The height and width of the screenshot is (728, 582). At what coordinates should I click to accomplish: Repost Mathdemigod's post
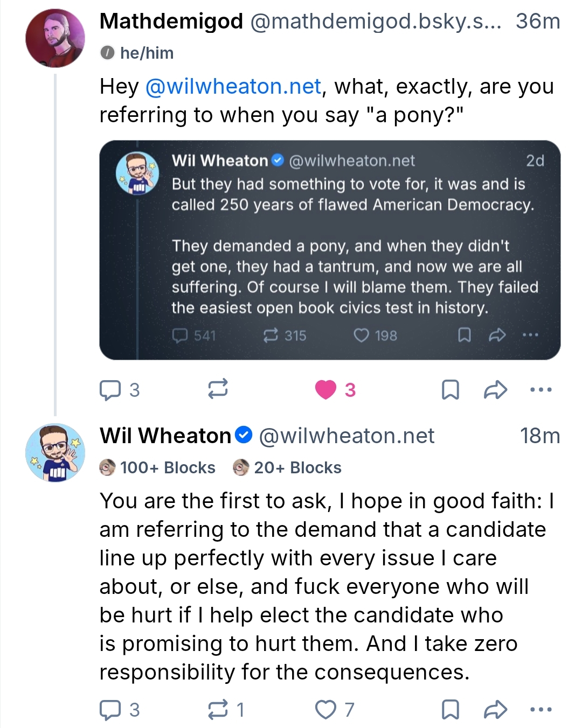coord(218,389)
